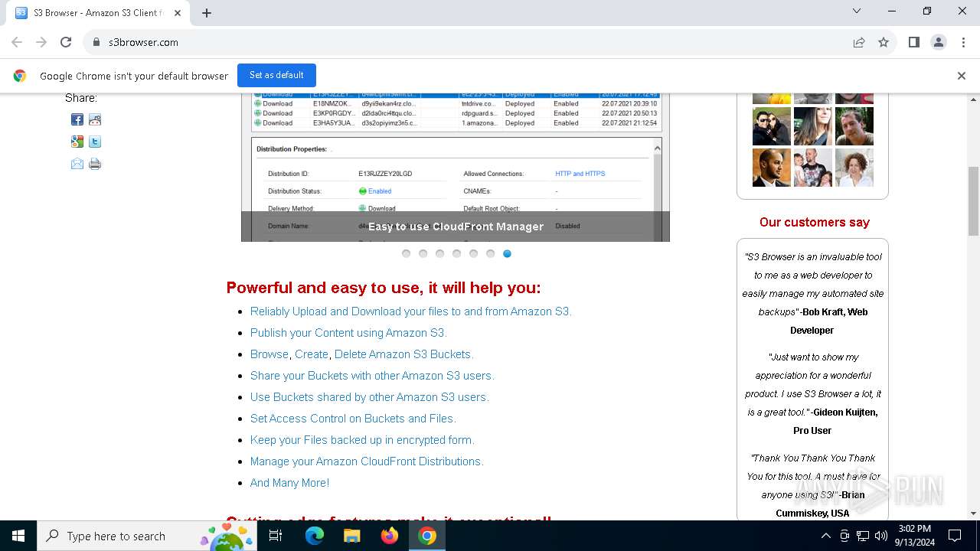Screen dimensions: 980x551
Task: Click the page vertical scrollbar thumb
Action: (973, 201)
